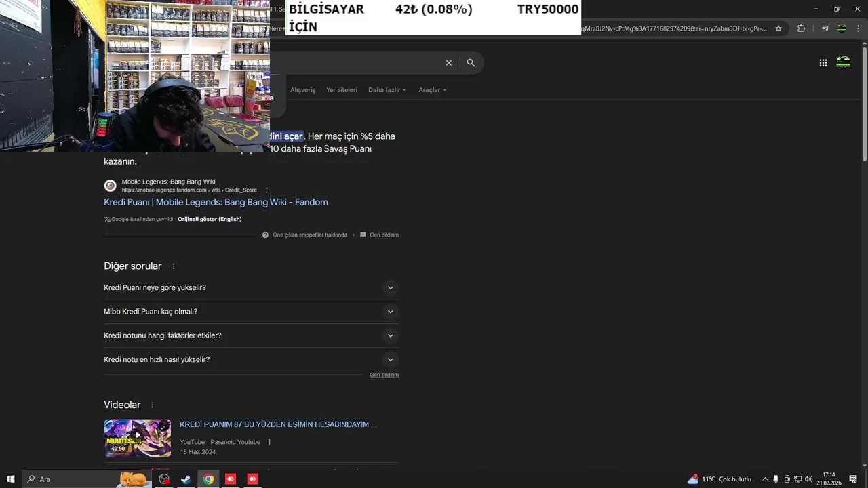Open the Chrome extensions puzzle icon
Screen dimensions: 868x488
pyautogui.click(x=801, y=28)
